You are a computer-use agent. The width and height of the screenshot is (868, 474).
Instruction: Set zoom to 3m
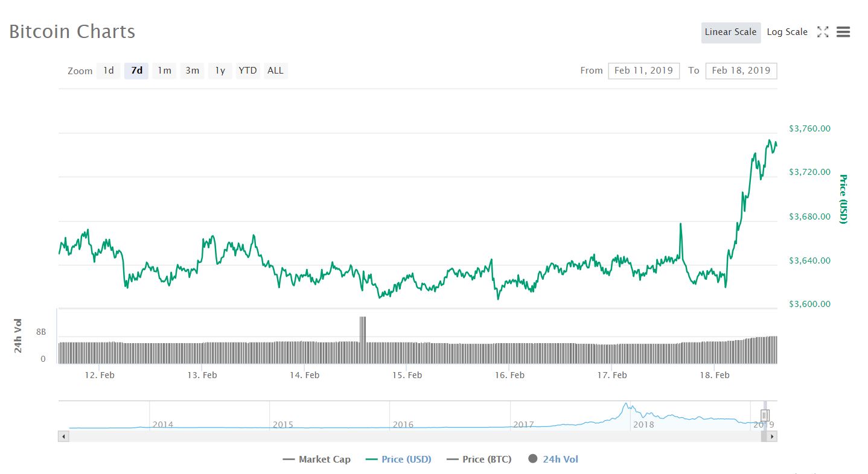click(193, 71)
